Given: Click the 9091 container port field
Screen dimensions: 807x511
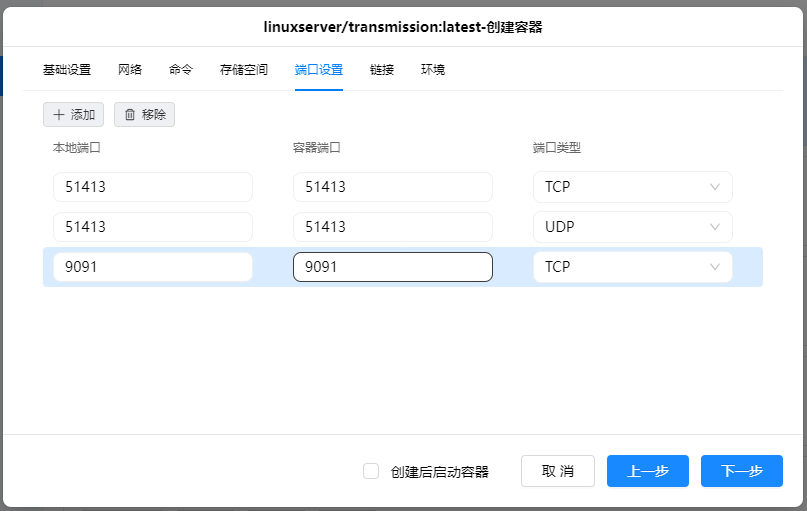Looking at the screenshot, I should point(392,267).
